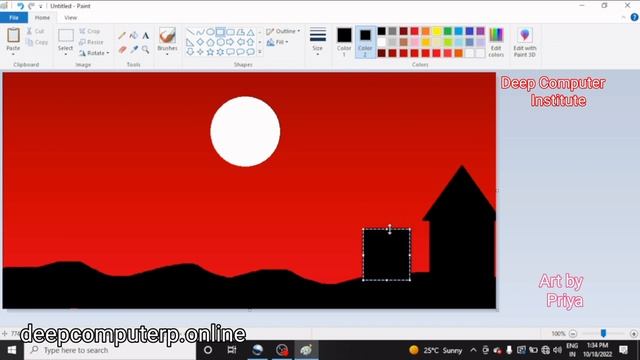Click the Resize button
Screen dimensions: 640x360
coord(91,42)
